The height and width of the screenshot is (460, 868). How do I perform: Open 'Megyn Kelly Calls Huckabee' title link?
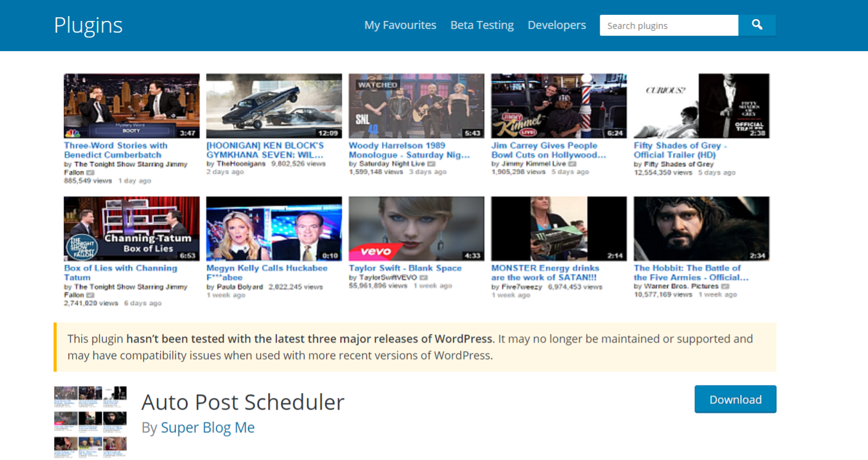point(267,272)
